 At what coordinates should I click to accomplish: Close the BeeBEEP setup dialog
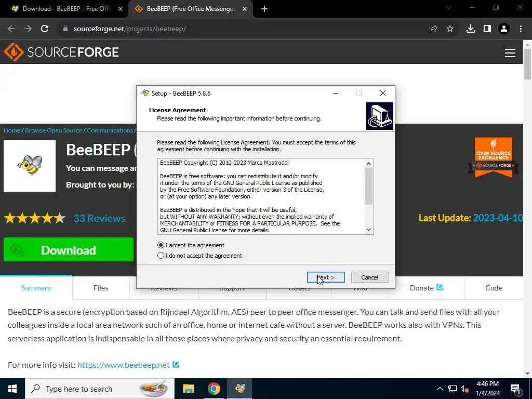(x=383, y=93)
